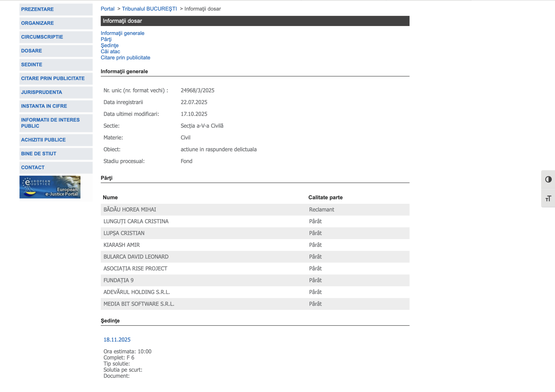Jump to the Părţi anchor link

106,39
